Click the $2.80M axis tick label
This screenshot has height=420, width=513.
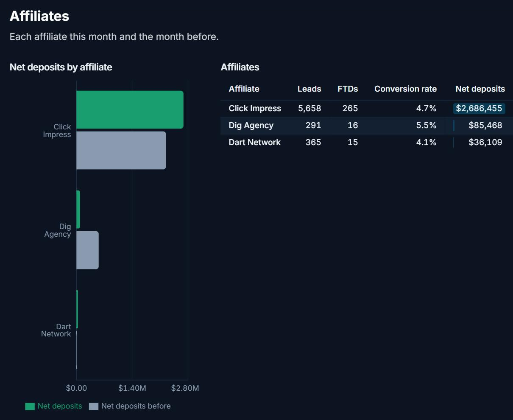tap(185, 388)
